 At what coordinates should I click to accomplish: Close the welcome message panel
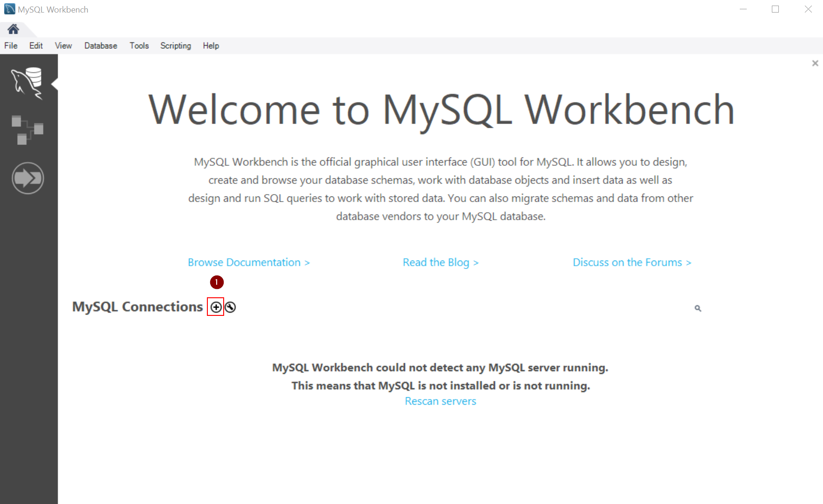815,63
